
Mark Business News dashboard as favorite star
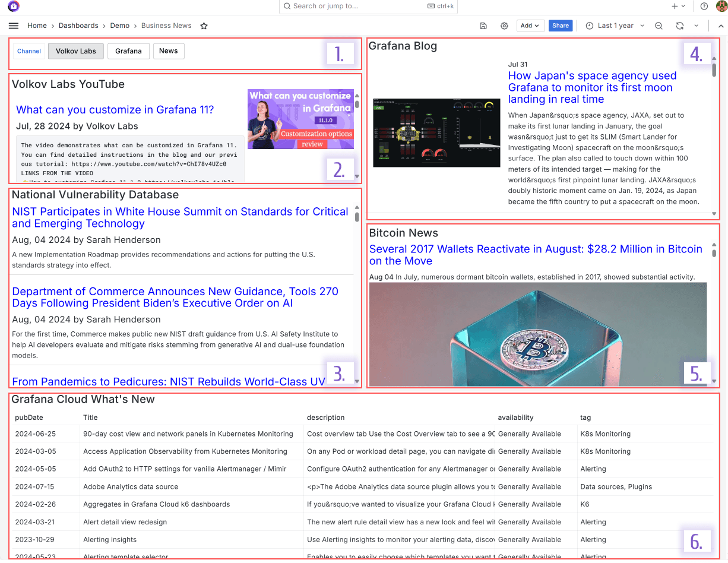[204, 26]
